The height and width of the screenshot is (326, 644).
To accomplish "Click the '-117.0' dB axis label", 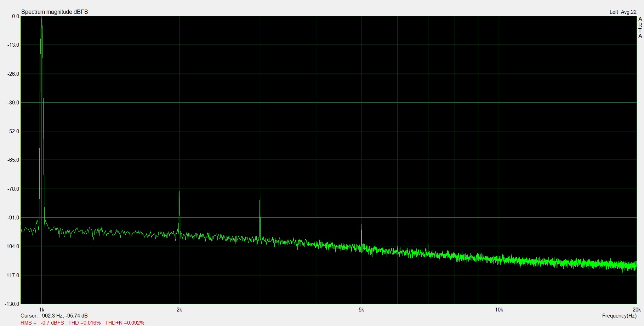I will click(12, 275).
